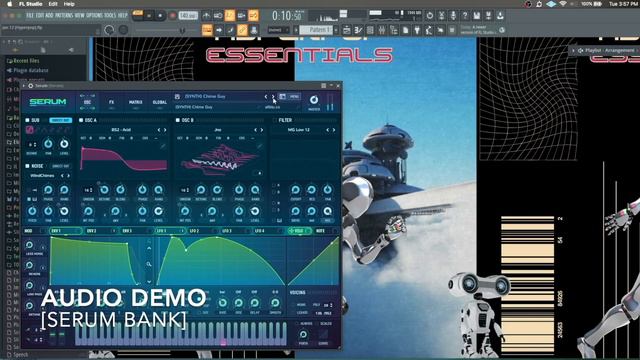
Task: Open OSC B wavetable edit pencil icon
Action: click(x=260, y=146)
